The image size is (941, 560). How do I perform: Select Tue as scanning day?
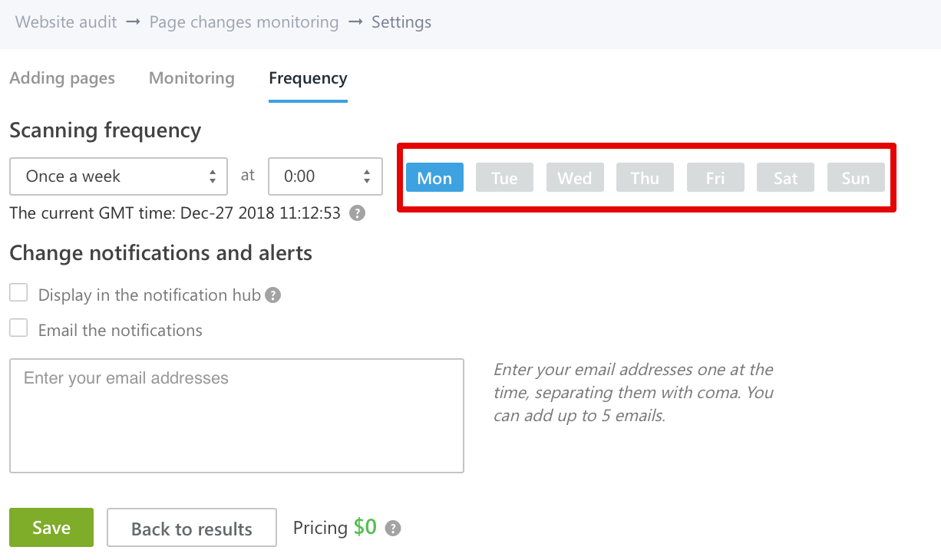click(504, 178)
